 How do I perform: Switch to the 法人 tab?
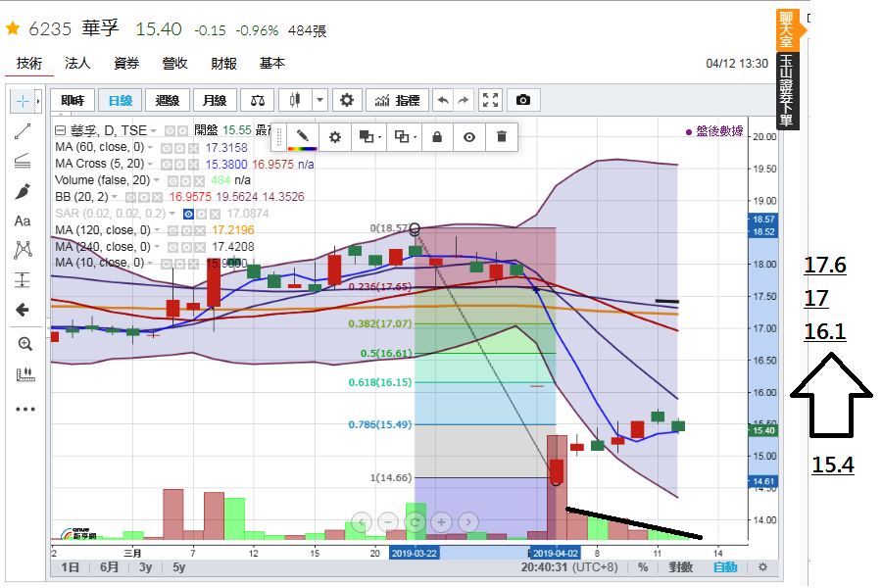click(77, 63)
